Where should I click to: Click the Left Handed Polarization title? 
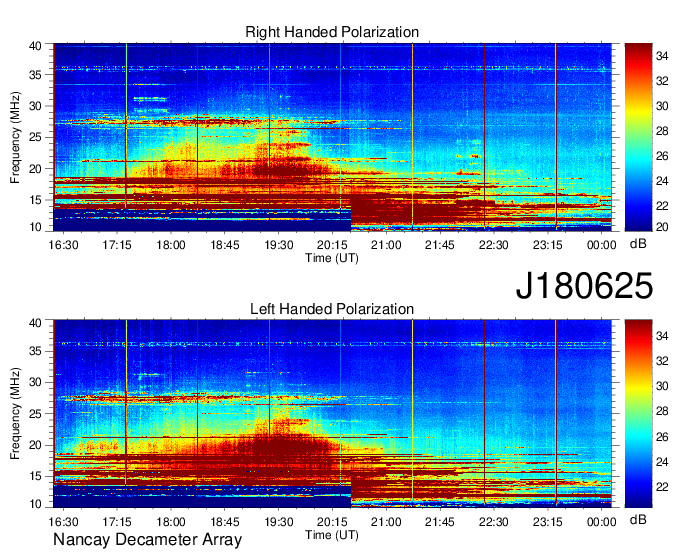(332, 309)
